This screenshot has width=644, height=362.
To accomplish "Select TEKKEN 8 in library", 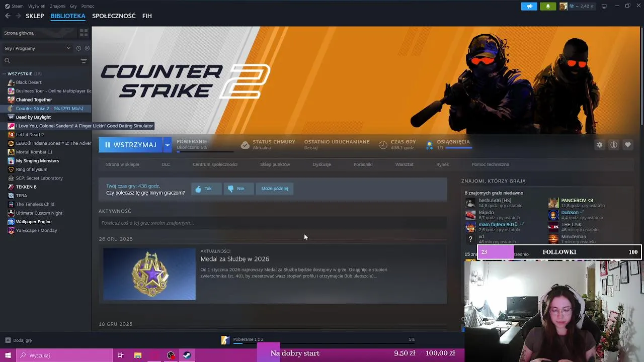I will pyautogui.click(x=26, y=187).
